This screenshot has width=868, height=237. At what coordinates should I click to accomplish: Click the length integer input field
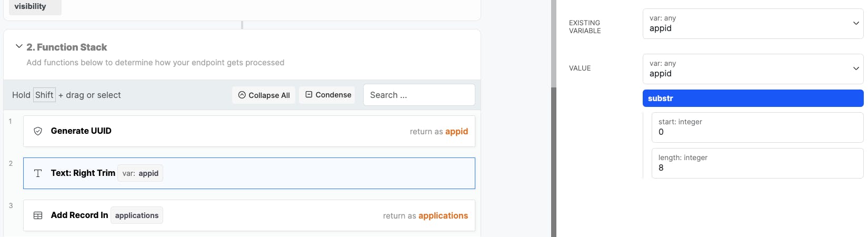(757, 163)
